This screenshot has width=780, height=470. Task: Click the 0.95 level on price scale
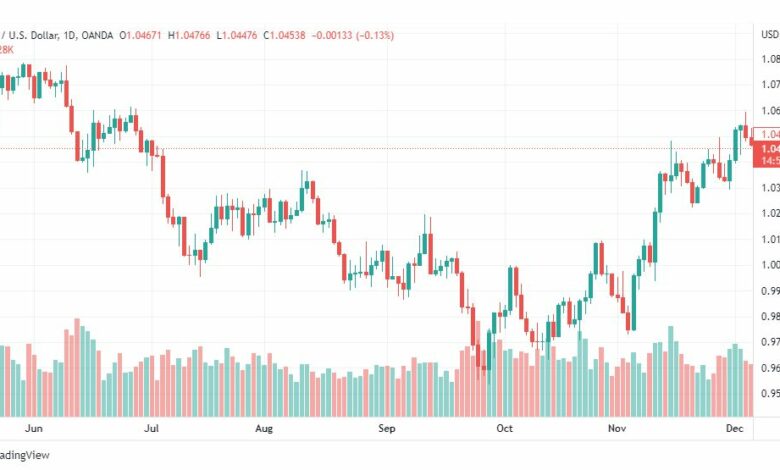(771, 393)
